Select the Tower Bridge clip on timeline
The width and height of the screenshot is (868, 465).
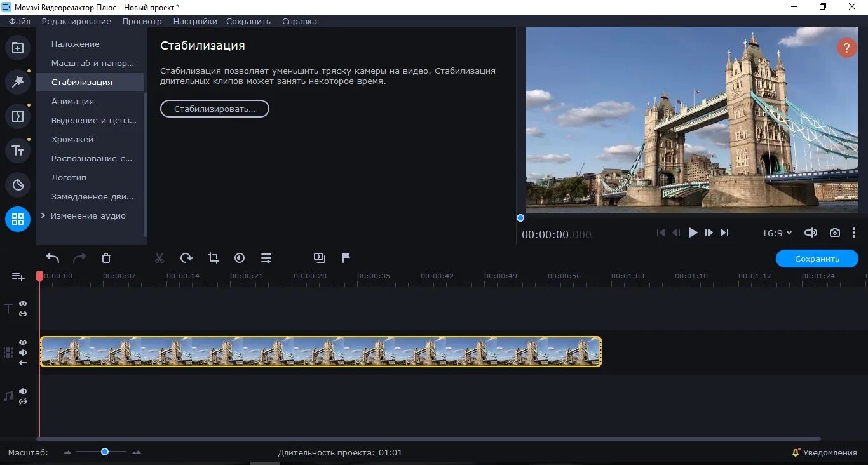[x=320, y=351]
